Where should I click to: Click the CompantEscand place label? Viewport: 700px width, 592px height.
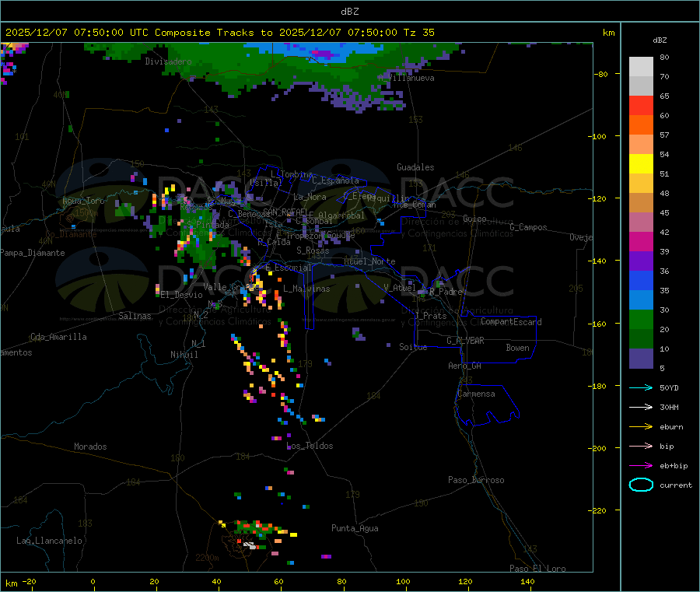pos(511,322)
